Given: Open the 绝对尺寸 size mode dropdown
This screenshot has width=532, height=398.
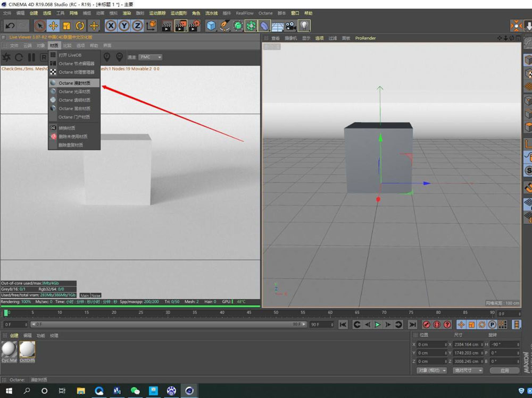Looking at the screenshot, I should click(x=468, y=370).
